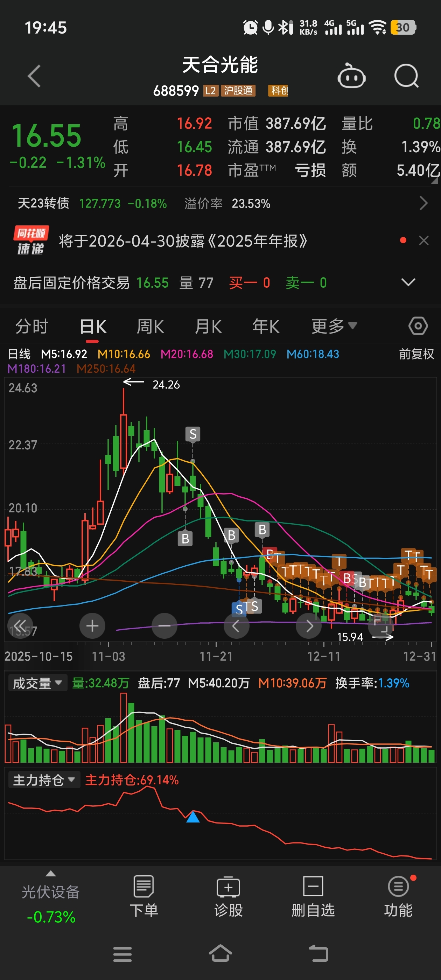Open the 更多 chart period dropdown
The width and height of the screenshot is (441, 980).
coord(334,326)
